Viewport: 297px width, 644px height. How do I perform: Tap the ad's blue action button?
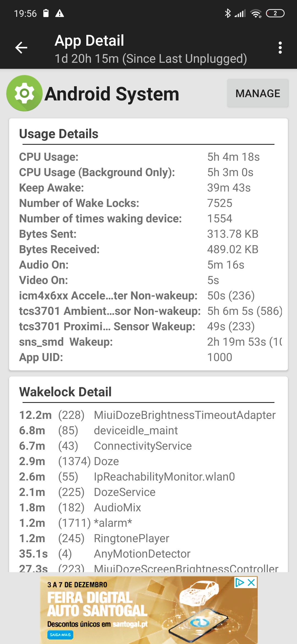point(60,635)
